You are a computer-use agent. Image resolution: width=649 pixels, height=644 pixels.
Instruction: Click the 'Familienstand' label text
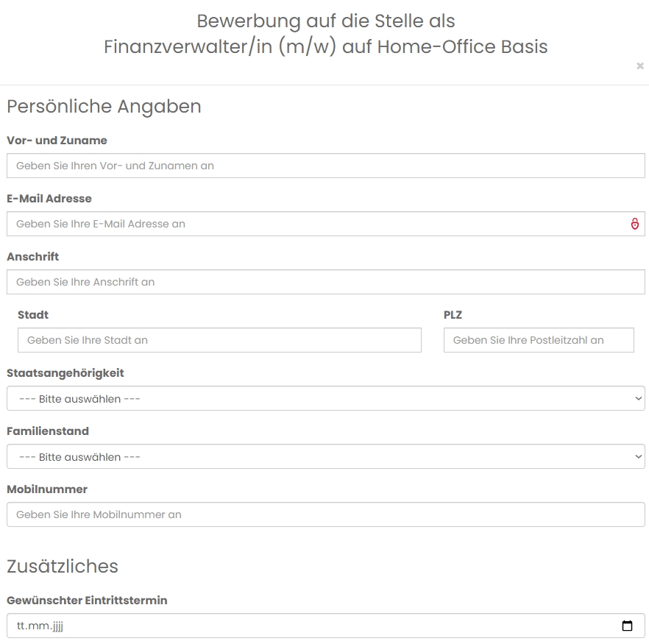[x=48, y=431]
